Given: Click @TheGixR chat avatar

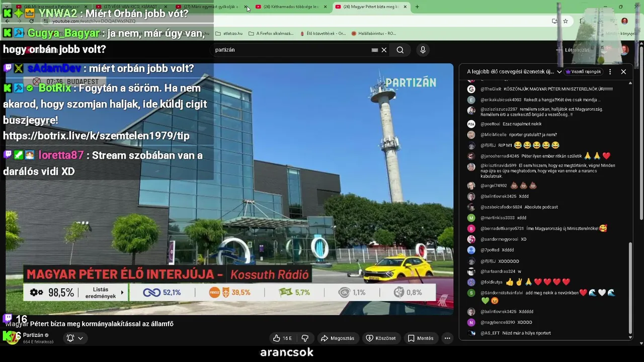Looking at the screenshot, I should 471,89.
